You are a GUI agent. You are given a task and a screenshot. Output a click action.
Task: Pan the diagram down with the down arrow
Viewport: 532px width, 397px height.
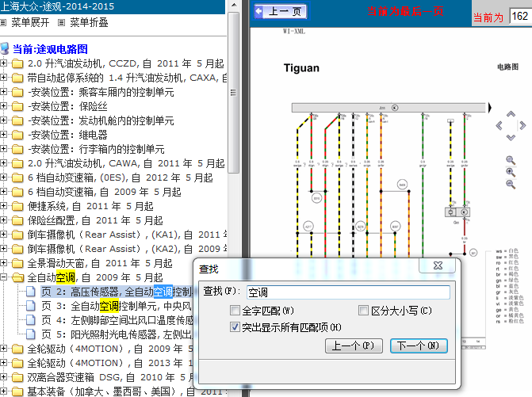tap(511, 137)
